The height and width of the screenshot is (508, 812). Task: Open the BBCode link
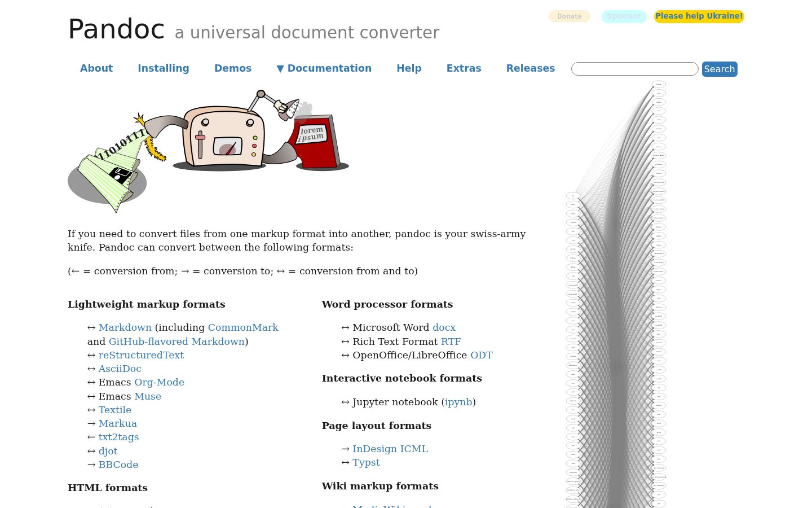click(118, 465)
